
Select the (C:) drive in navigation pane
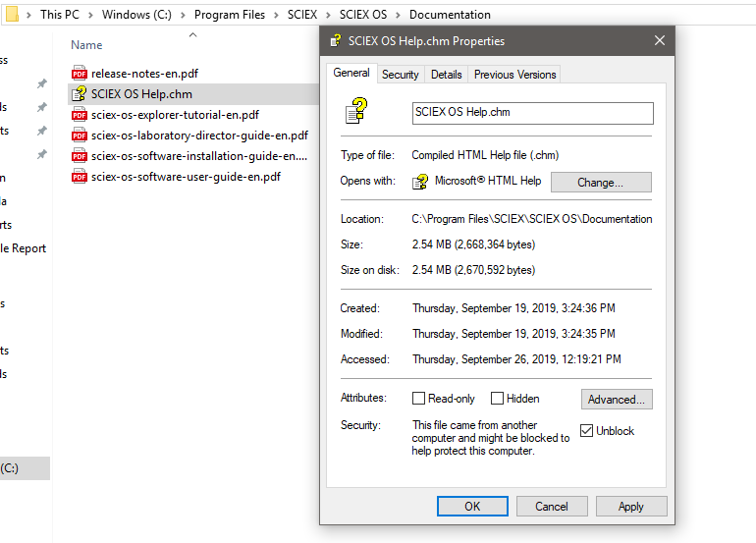point(25,468)
